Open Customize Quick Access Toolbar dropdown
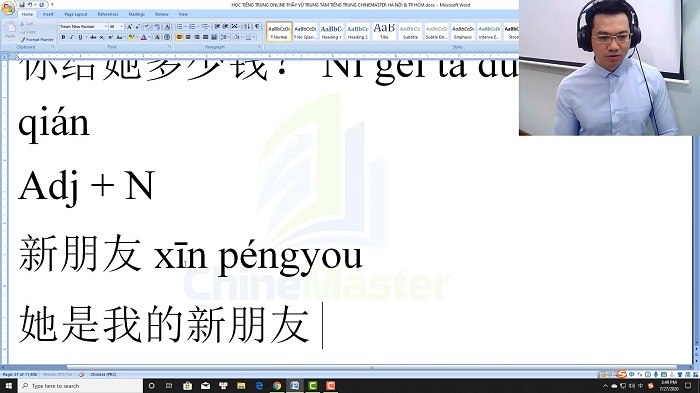 [52, 4]
